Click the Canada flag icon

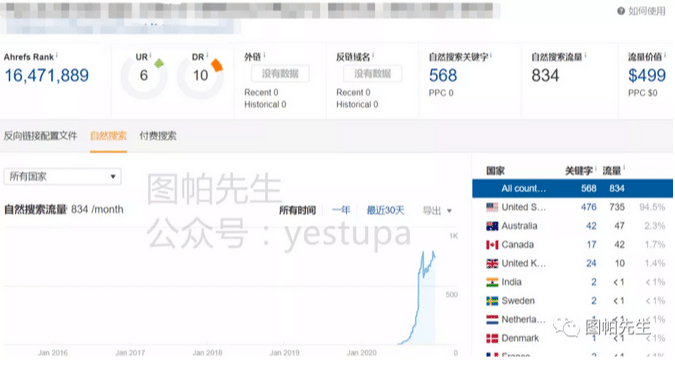click(x=492, y=245)
